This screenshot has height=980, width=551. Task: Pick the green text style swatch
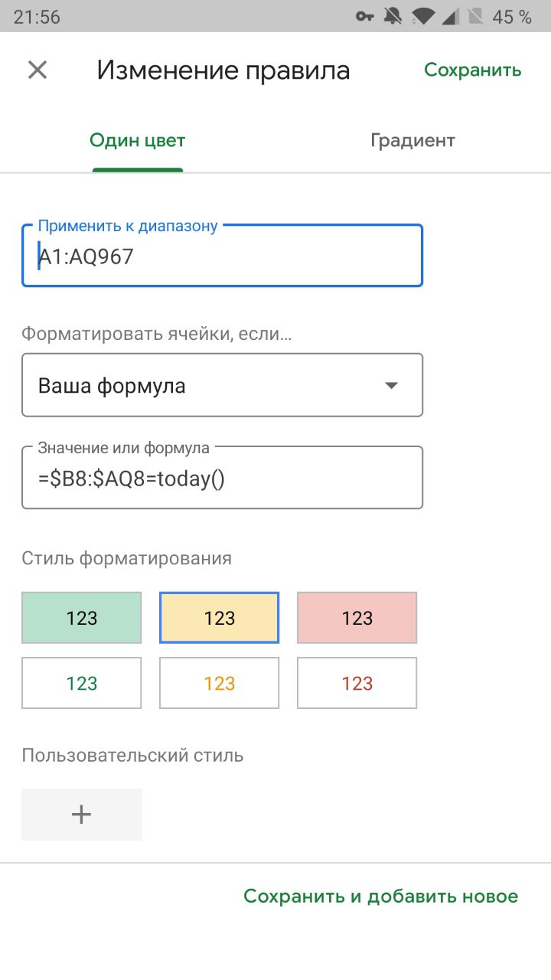coord(82,683)
